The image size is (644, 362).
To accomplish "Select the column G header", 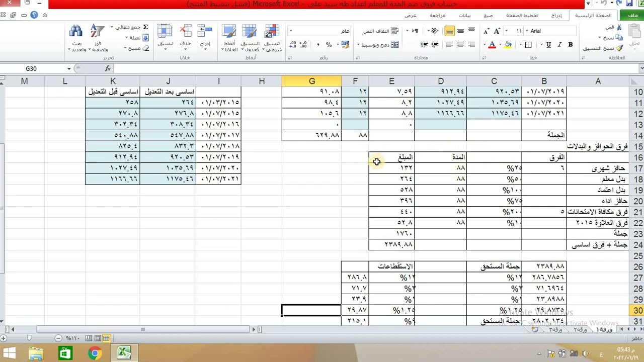I will pos(311,81).
